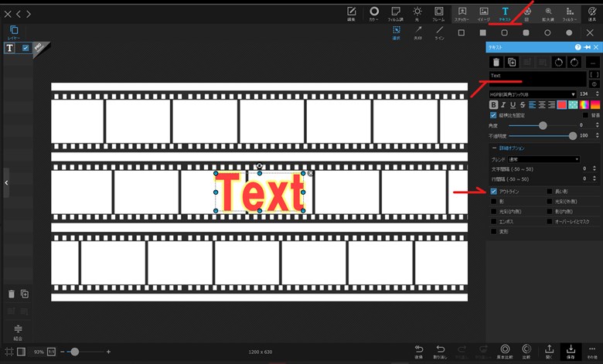Screen dimensions: 603x364
Task: Select the outlined rounded rectangle shape
Action: [x=504, y=32]
